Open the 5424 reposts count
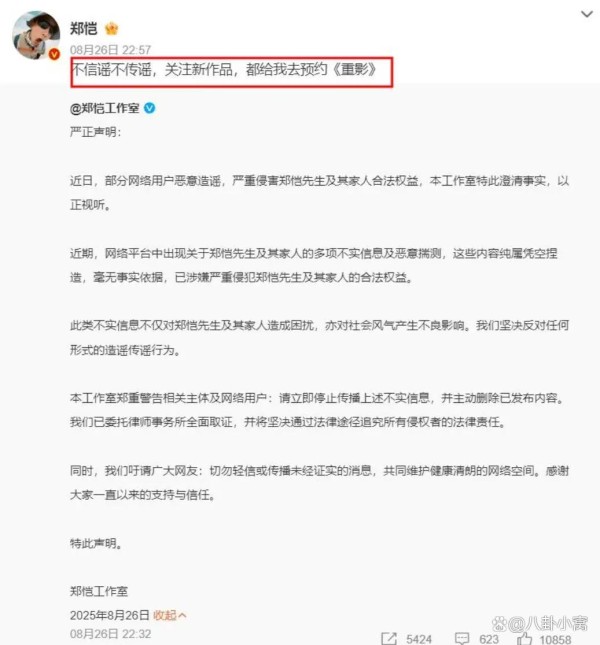The width and height of the screenshot is (600, 645). (419, 639)
